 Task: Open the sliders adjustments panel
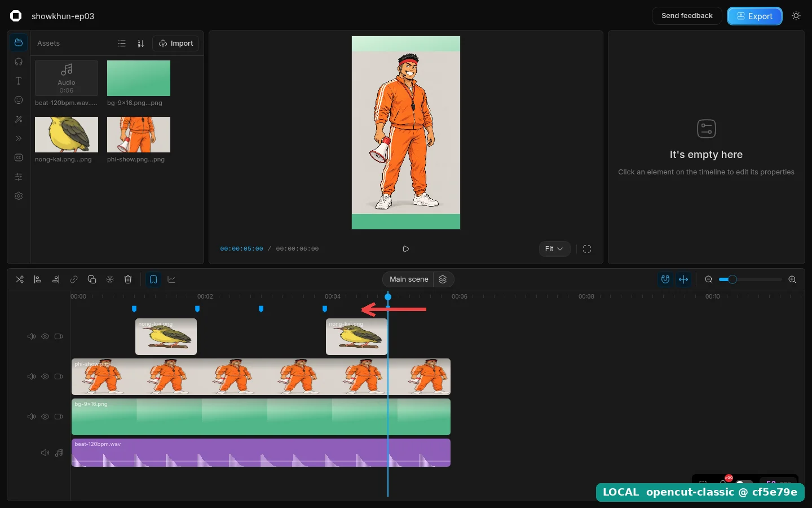(19, 177)
